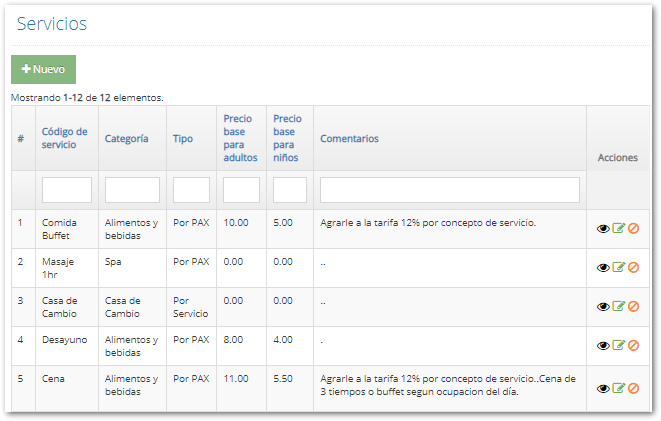View details of Masaje 1hr service
The width and height of the screenshot is (661, 421).
pyautogui.click(x=603, y=268)
